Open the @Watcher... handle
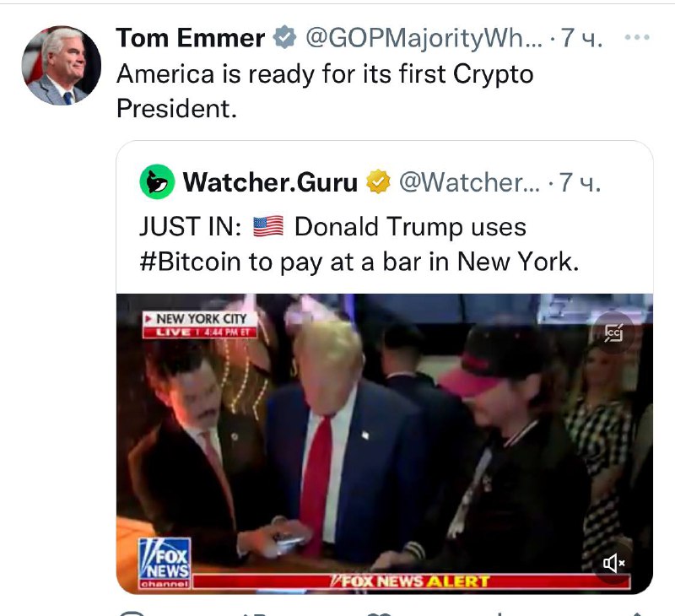Viewport: 675px width, 616px height. [469, 182]
